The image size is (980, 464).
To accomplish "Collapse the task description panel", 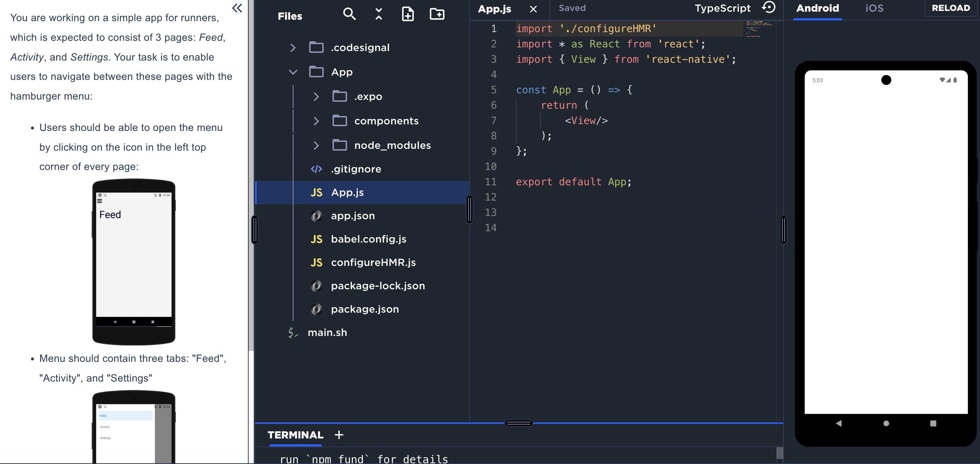I will [237, 8].
